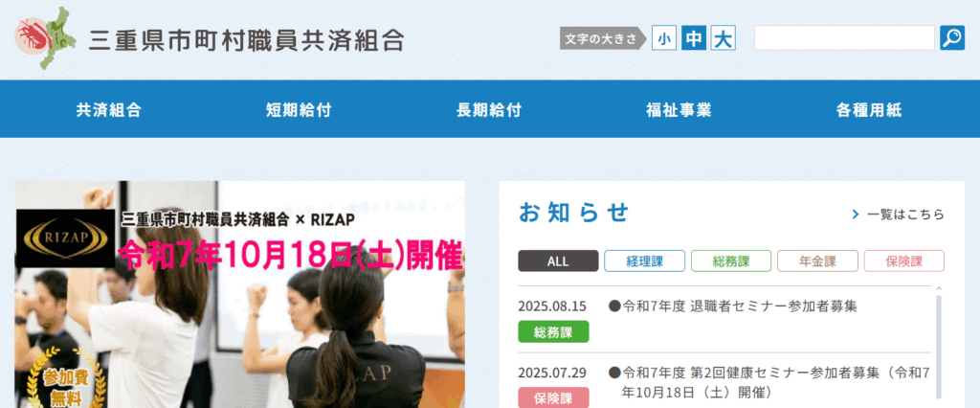Screen dimensions: 980x408
Task: Click the magnifying glass search icon
Action: click(952, 38)
